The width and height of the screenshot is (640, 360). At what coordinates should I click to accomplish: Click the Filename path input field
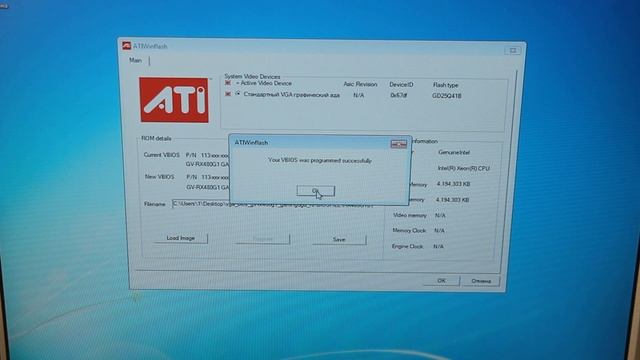click(273, 204)
